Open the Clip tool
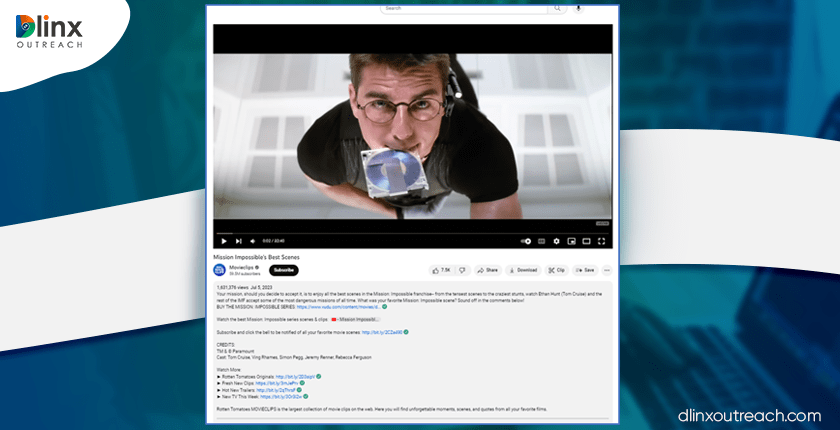840x430 pixels. click(557, 270)
